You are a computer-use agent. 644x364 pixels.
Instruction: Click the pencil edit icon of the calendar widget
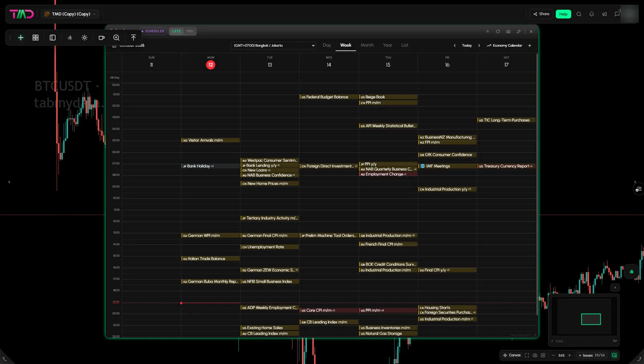pyautogui.click(x=519, y=31)
